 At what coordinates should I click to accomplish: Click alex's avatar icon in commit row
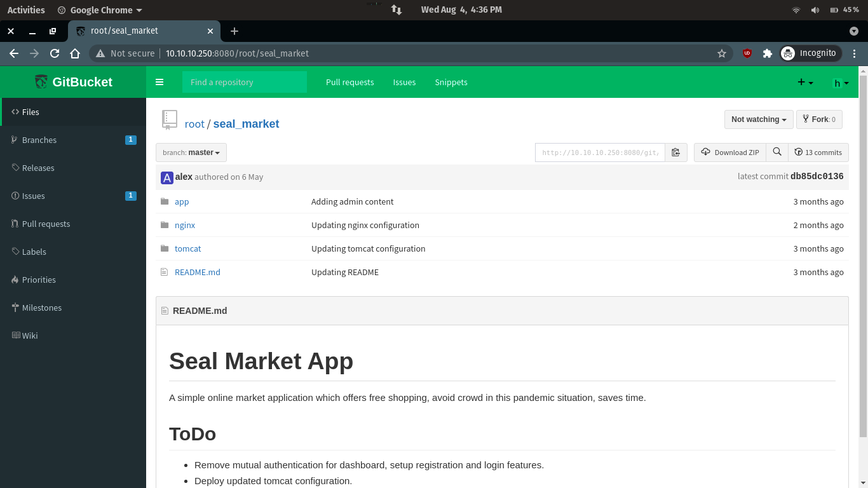coord(167,177)
